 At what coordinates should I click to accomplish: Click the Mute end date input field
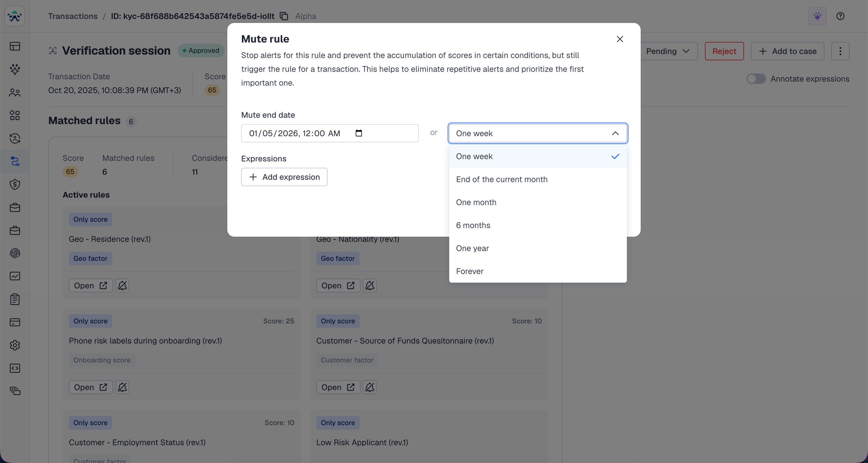point(300,134)
